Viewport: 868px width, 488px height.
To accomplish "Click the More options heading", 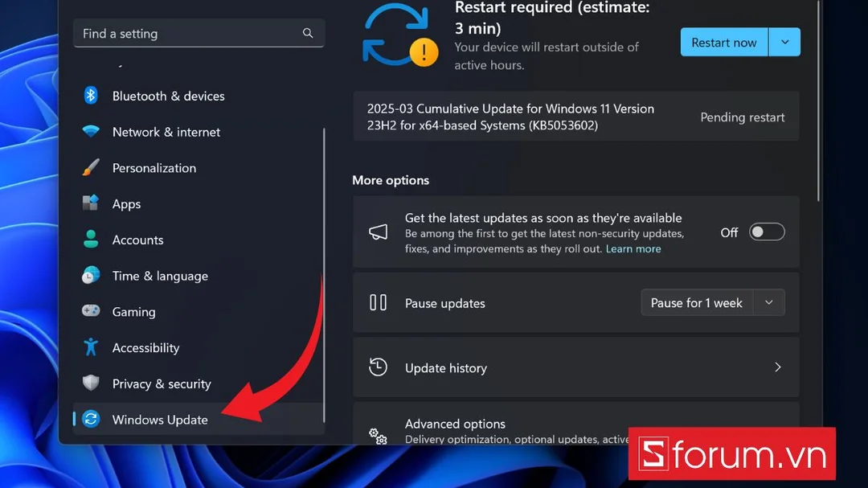I will coord(391,180).
